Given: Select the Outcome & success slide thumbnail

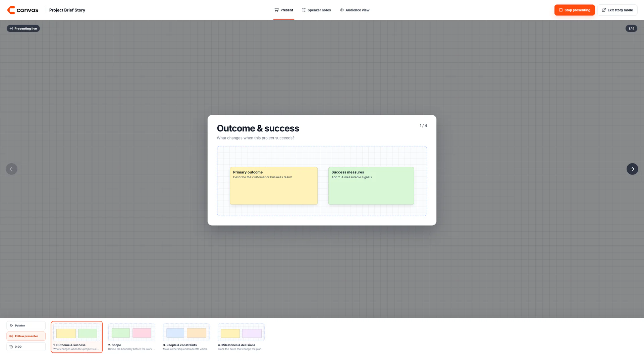Looking at the screenshot, I should 77,337.
